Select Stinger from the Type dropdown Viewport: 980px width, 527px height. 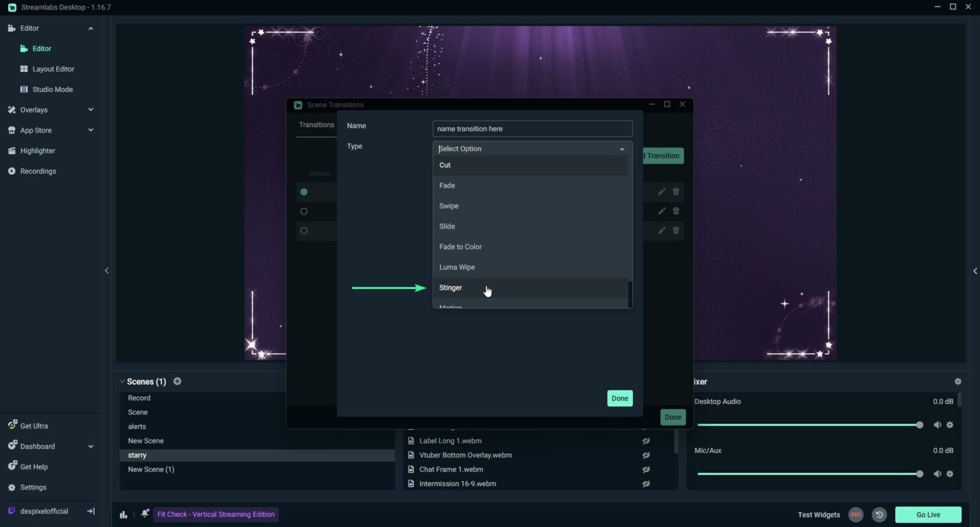pos(450,288)
